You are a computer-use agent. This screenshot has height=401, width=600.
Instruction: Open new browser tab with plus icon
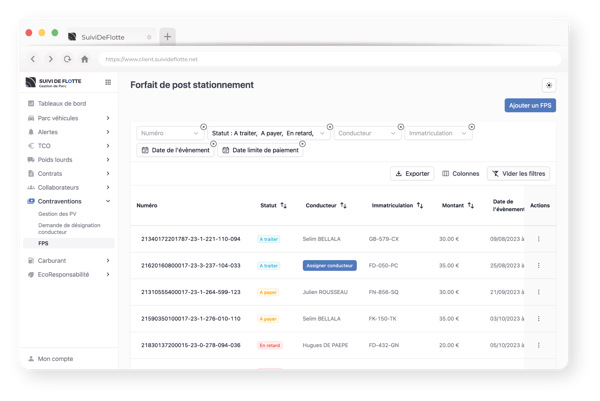click(x=167, y=36)
